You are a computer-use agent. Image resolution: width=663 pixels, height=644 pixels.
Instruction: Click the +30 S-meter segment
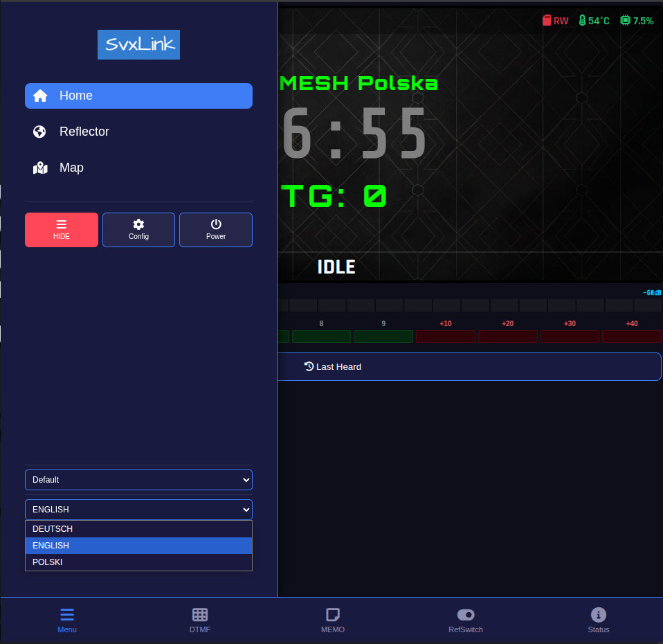570,337
